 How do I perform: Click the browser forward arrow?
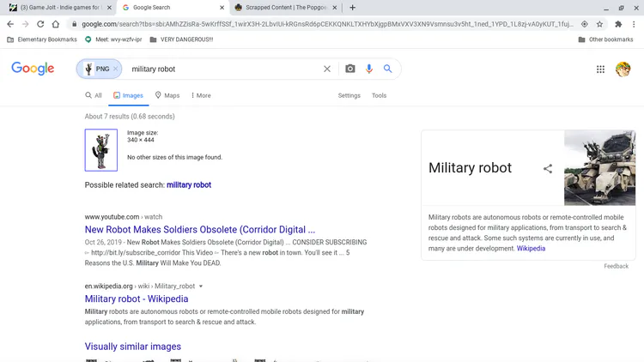25,24
